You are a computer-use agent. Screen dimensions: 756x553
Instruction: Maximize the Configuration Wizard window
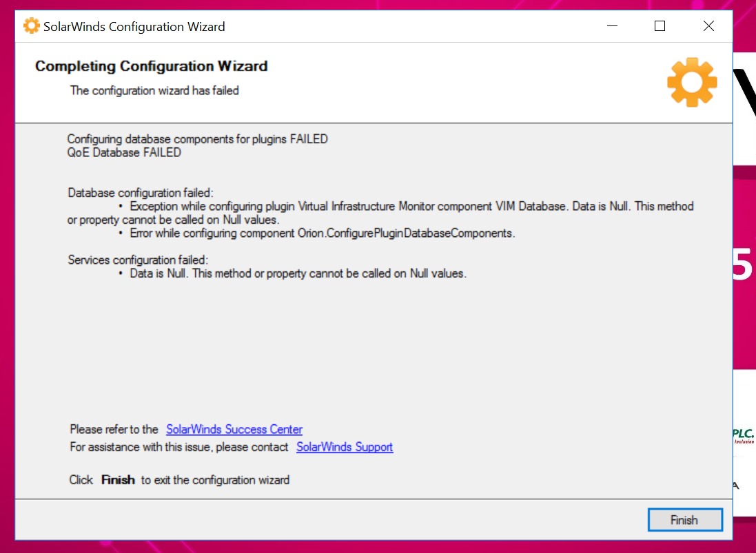[x=660, y=26]
